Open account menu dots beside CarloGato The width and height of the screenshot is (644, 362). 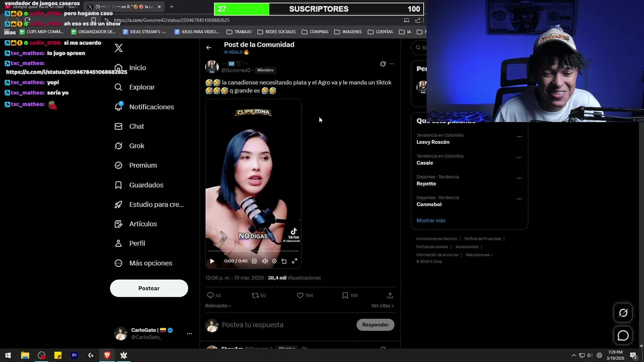pos(190,333)
